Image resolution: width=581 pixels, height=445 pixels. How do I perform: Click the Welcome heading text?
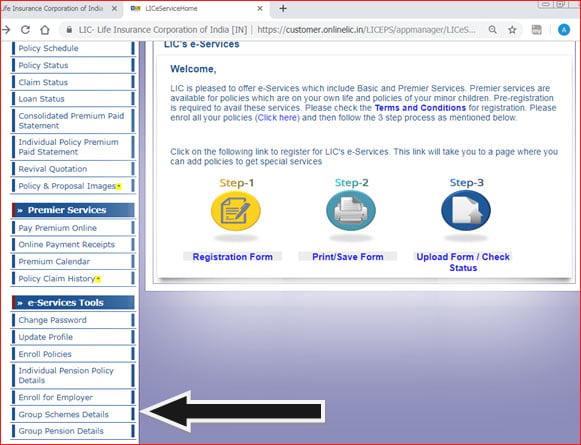pyautogui.click(x=193, y=69)
